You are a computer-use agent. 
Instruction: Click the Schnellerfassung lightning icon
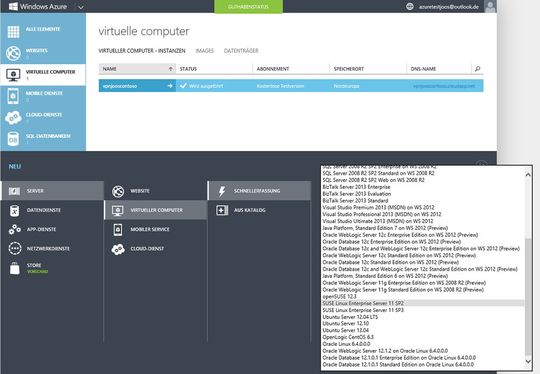click(x=222, y=191)
